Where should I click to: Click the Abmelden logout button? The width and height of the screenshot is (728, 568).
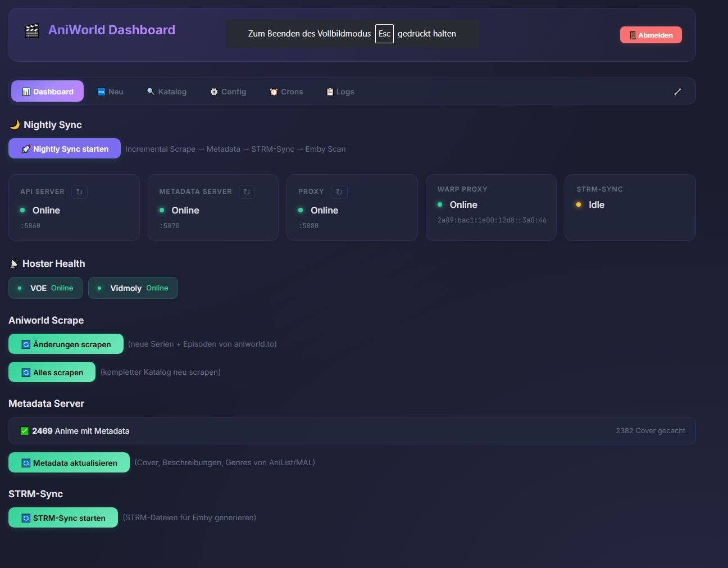tap(650, 35)
